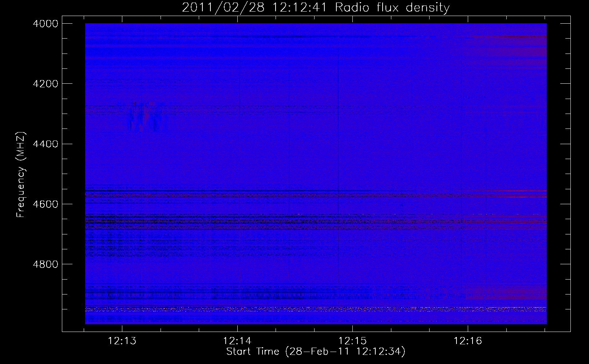The height and width of the screenshot is (364, 589).
Task: Click the 12:16 time tick label
Action: 468,341
